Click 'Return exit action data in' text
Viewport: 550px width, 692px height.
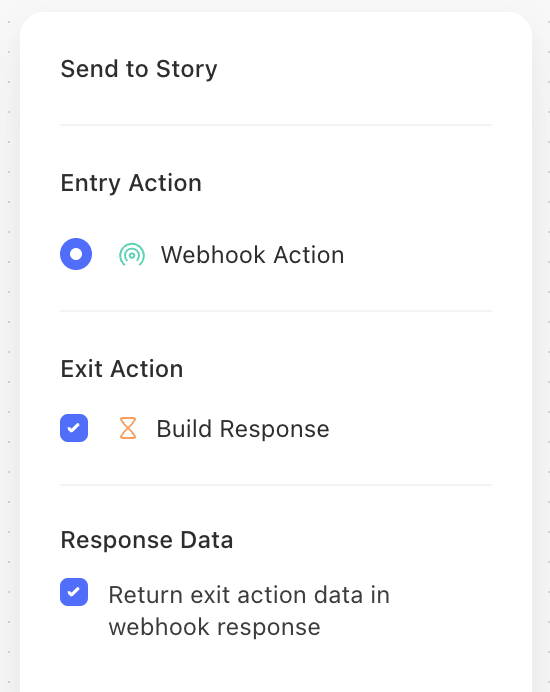point(249,594)
